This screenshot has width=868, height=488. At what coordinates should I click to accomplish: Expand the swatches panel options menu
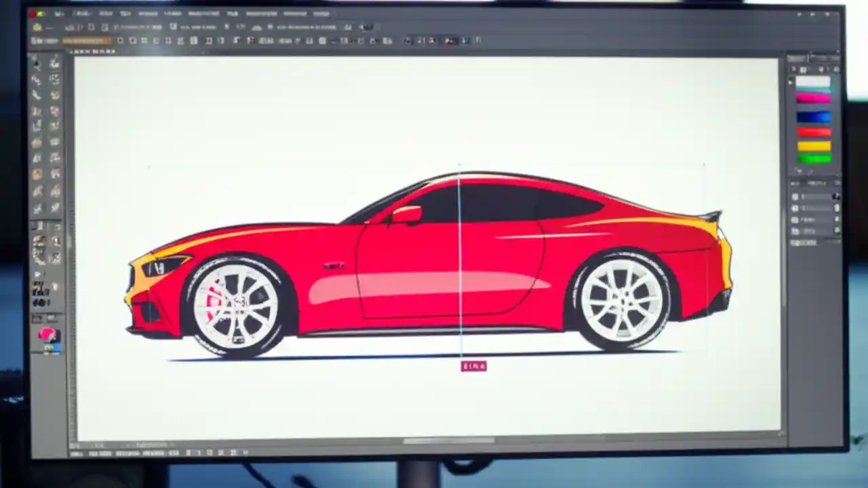pyautogui.click(x=835, y=68)
